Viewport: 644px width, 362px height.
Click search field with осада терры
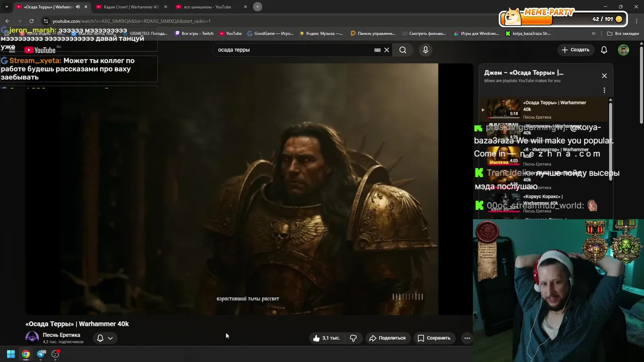click(294, 50)
